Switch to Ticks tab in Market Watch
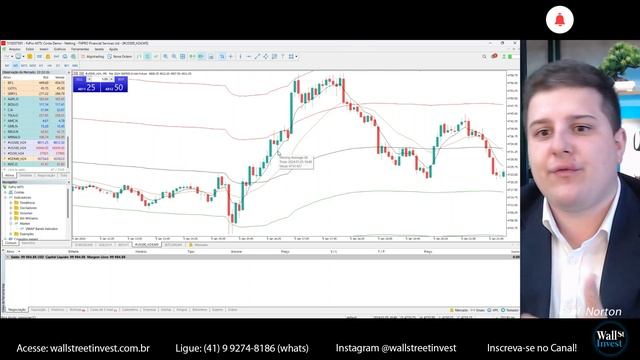 click(x=64, y=176)
